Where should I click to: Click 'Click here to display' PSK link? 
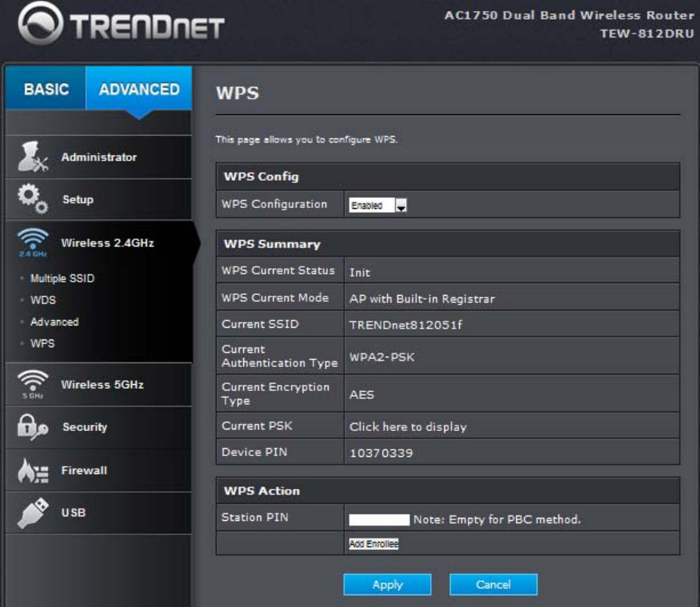pos(407,426)
